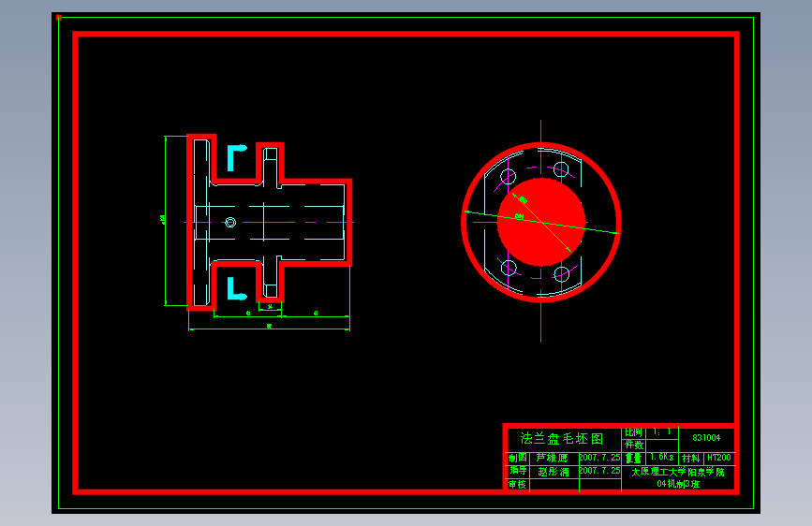Image resolution: width=812 pixels, height=526 pixels.
Task: Click the scale value 1:1
Action: [x=662, y=431]
